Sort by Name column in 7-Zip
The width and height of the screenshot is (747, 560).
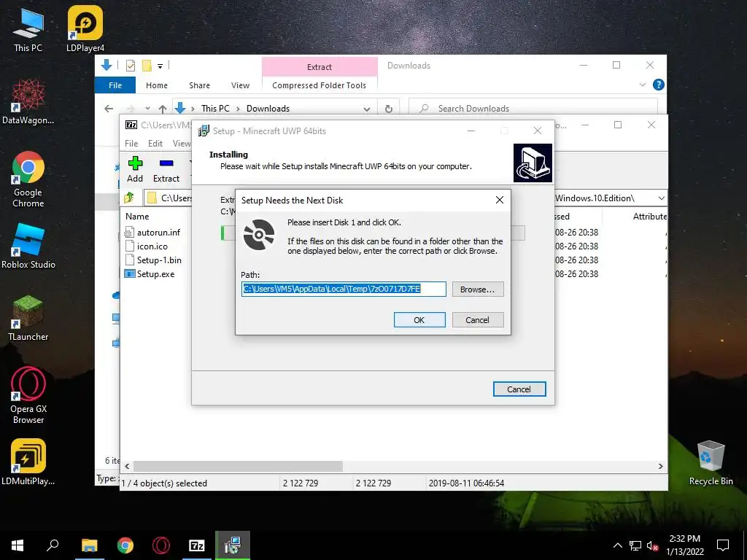click(137, 216)
